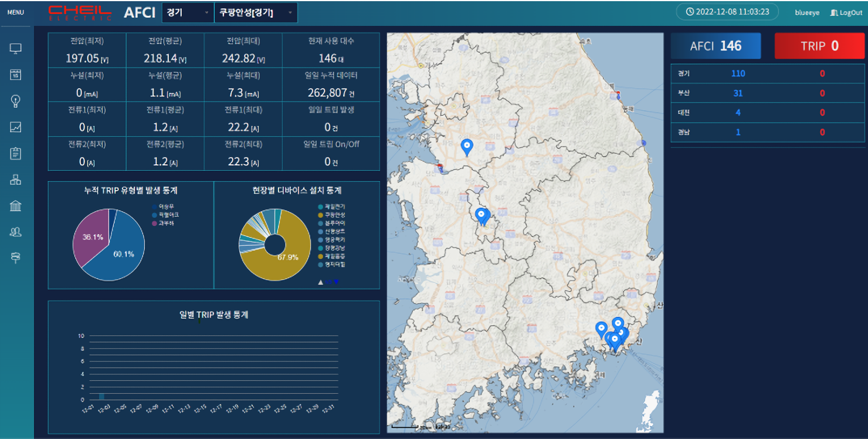The width and height of the screenshot is (868, 439).
Task: Select the 부산 row in the region table
Action: [767, 93]
